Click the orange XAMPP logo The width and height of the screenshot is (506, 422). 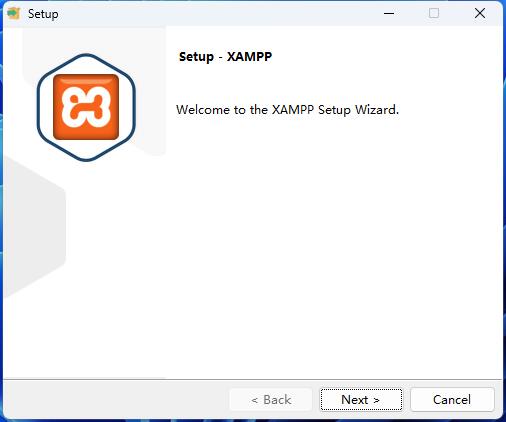86,107
